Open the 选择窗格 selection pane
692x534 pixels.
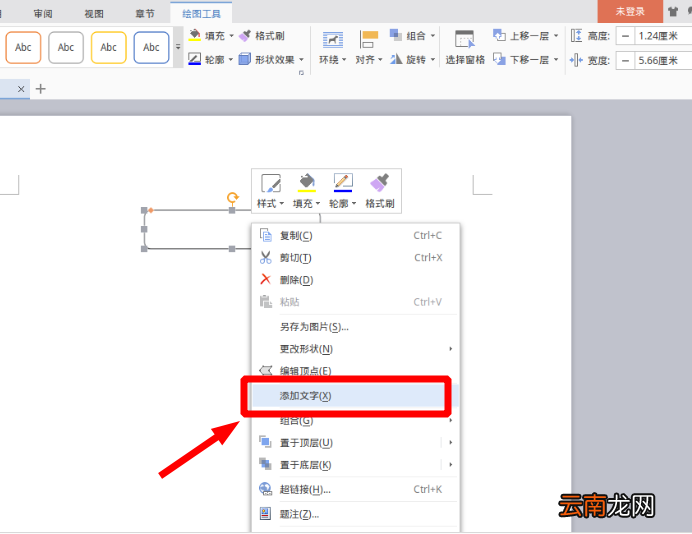[465, 48]
